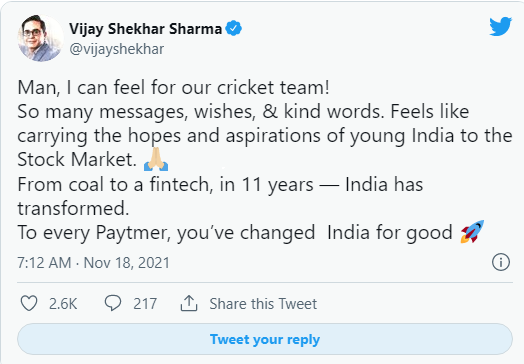This screenshot has width=524, height=364.
Task: Click the 217 replies count
Action: [145, 304]
